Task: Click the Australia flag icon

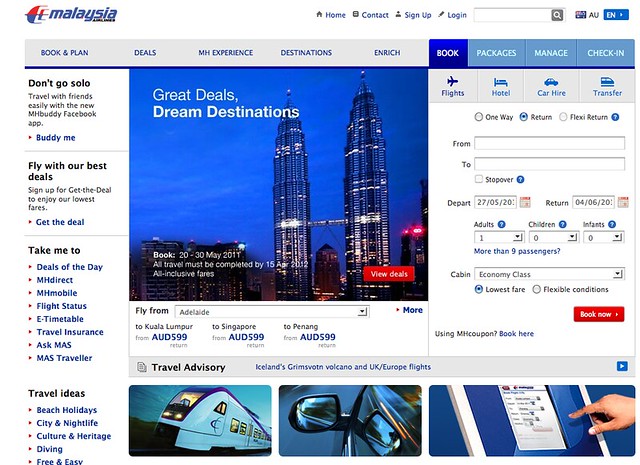Action: point(580,15)
